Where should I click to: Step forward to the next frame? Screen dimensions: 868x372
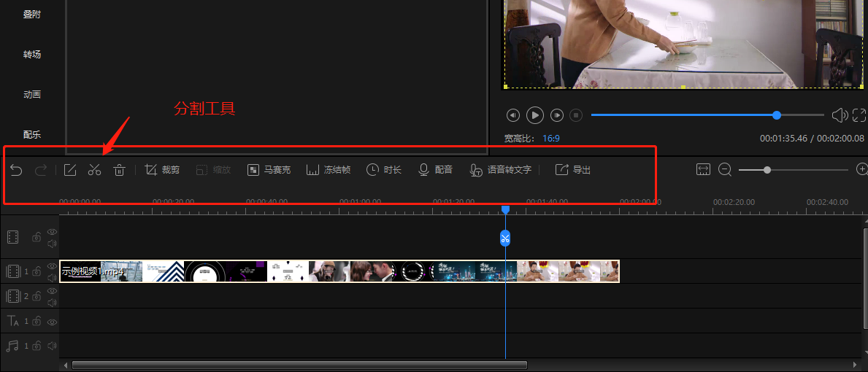(x=556, y=115)
